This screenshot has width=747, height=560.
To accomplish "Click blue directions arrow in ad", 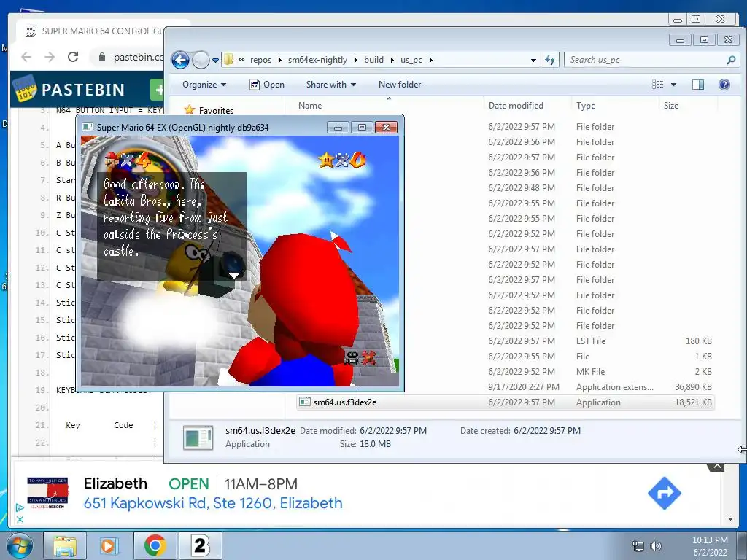I will tap(664, 494).
